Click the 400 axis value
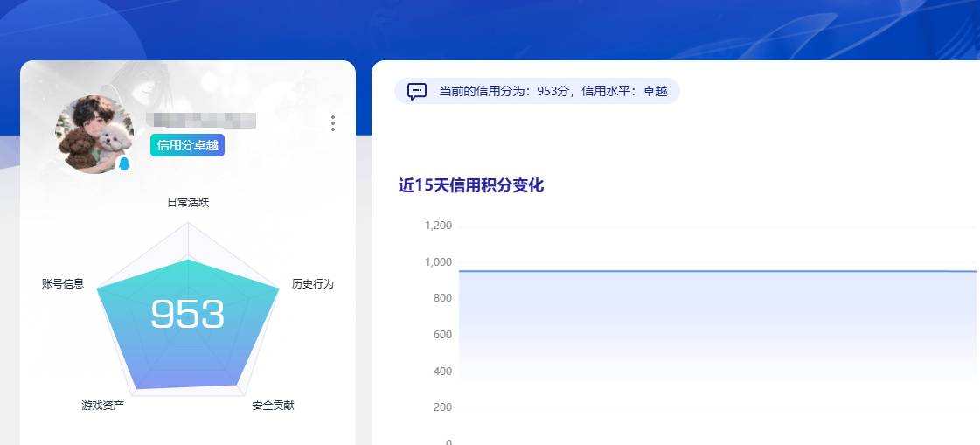Image resolution: width=980 pixels, height=445 pixels. [442, 372]
